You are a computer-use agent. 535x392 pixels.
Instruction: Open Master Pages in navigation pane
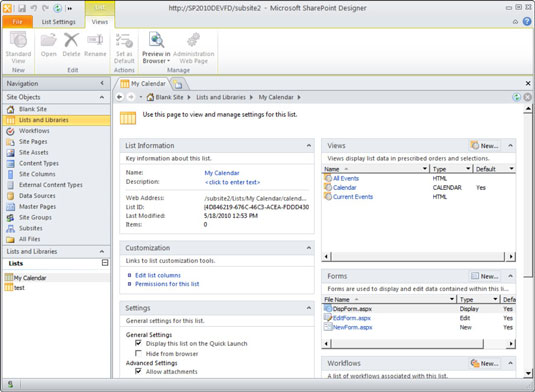[x=37, y=207]
